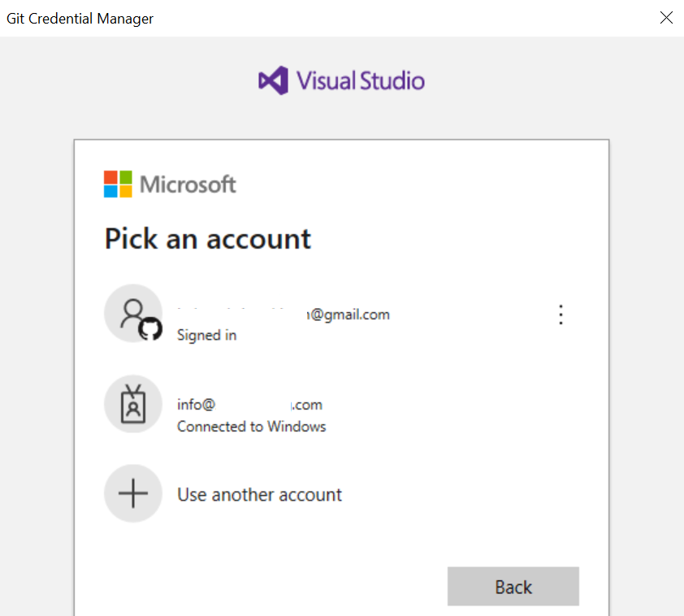
Task: Click the "Pick an account" heading
Action: (208, 239)
